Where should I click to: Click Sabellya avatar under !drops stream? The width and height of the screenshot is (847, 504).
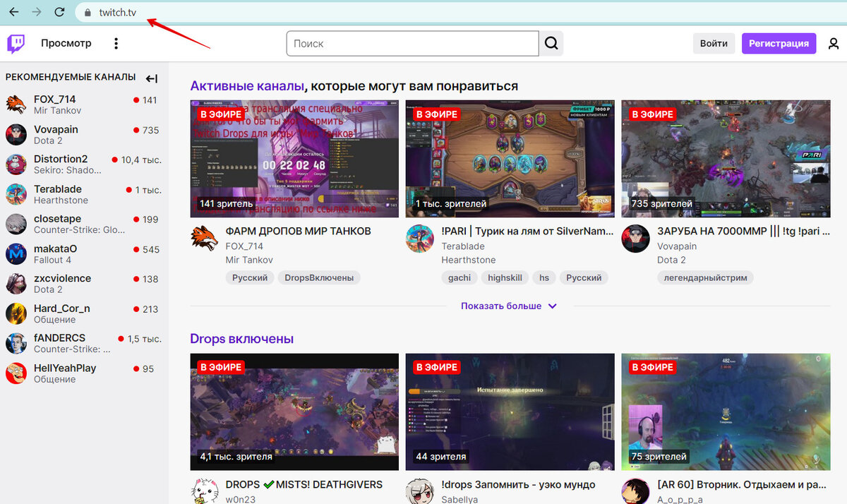[x=419, y=491]
